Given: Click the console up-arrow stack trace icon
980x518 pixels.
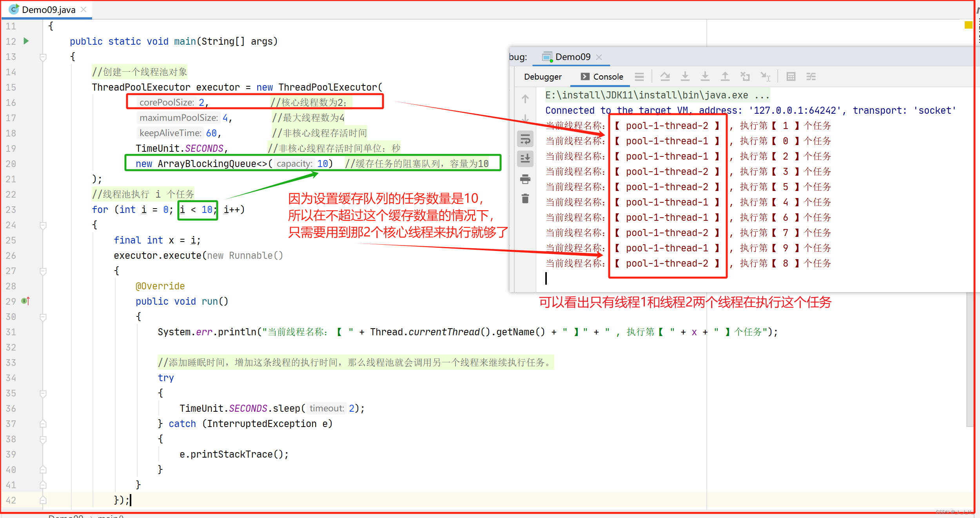Looking at the screenshot, I should pyautogui.click(x=525, y=99).
